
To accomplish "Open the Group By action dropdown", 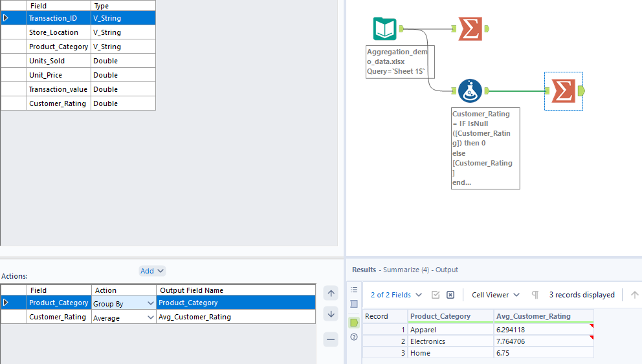I will click(x=151, y=303).
